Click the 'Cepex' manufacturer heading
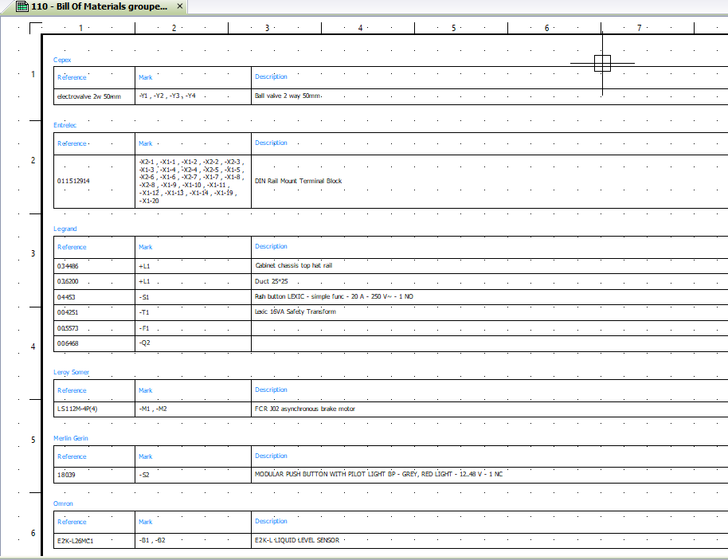 [62, 60]
